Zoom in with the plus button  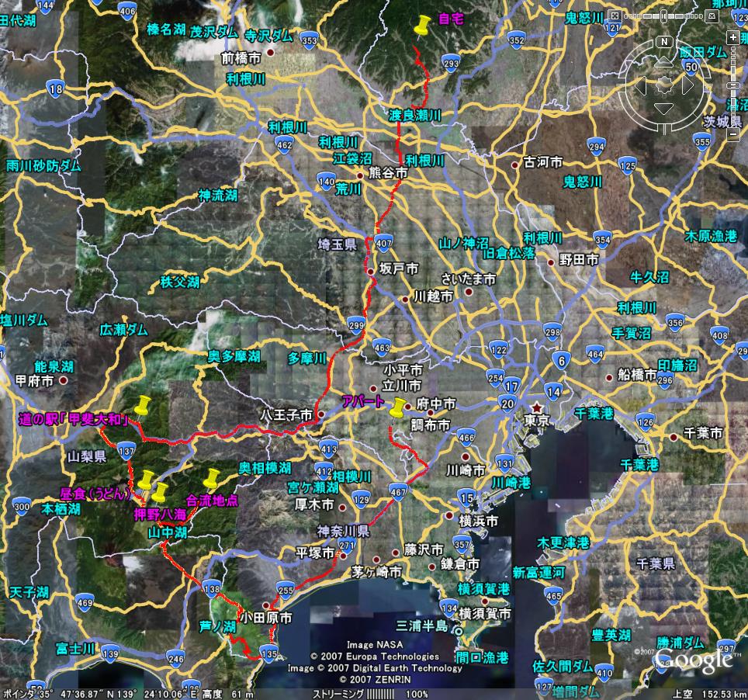click(x=734, y=38)
